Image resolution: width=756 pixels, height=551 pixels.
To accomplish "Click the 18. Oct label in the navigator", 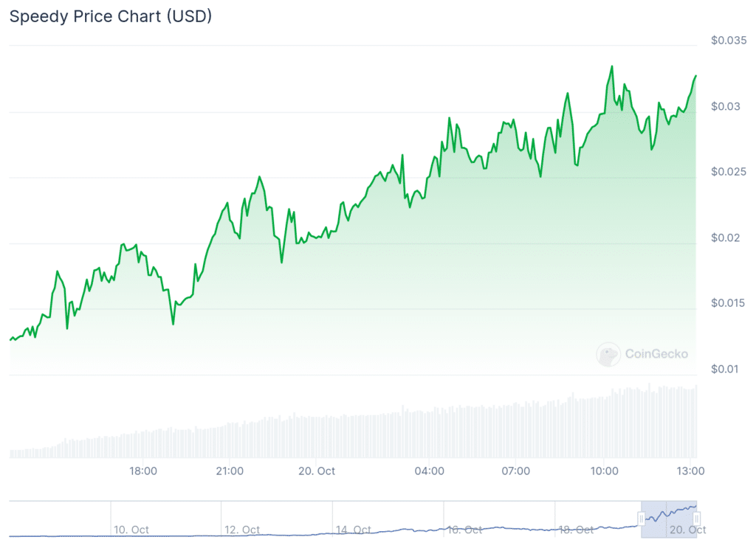I will coord(575,530).
